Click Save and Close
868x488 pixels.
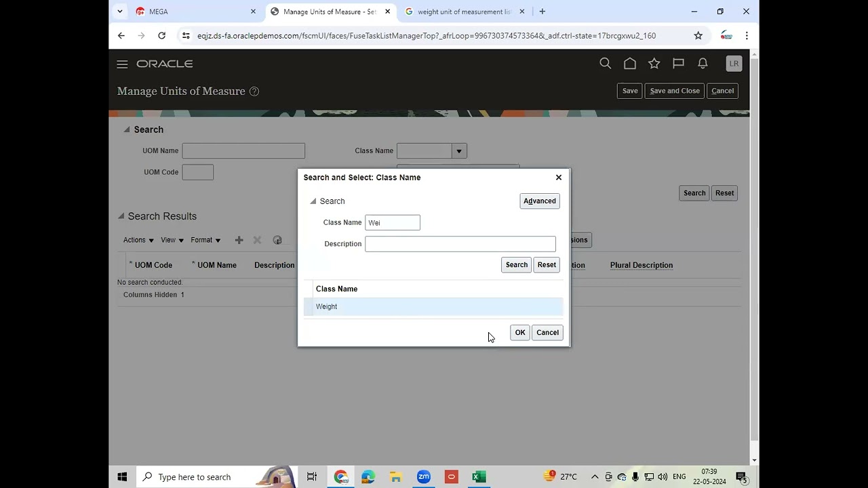click(675, 91)
